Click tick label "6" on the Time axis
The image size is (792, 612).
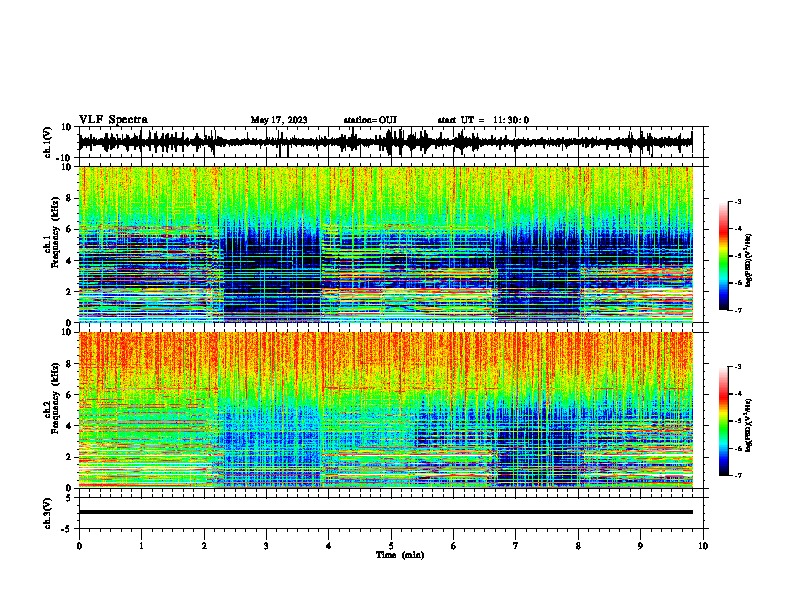pyautogui.click(x=454, y=546)
